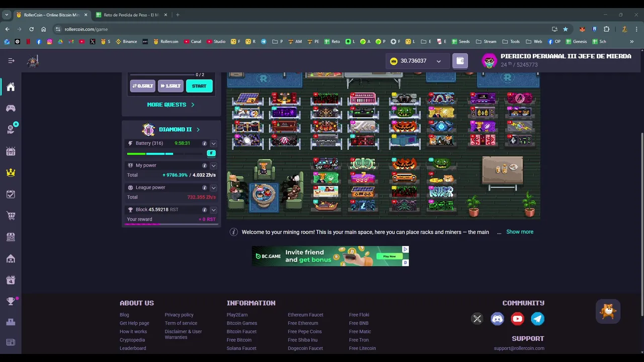Image resolution: width=644 pixels, height=362 pixels.
Task: Open the Telegram community icon
Action: pos(537,319)
